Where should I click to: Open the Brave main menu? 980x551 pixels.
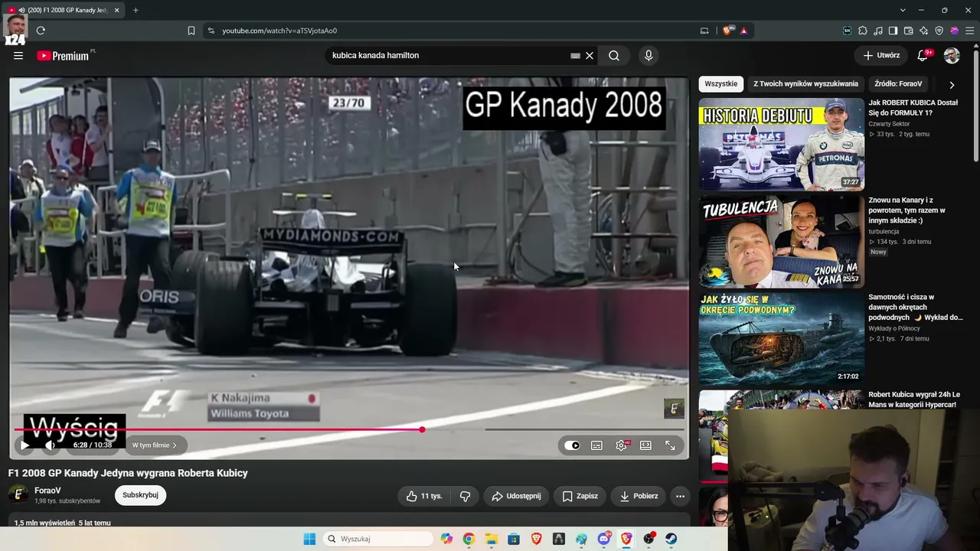click(x=969, y=31)
